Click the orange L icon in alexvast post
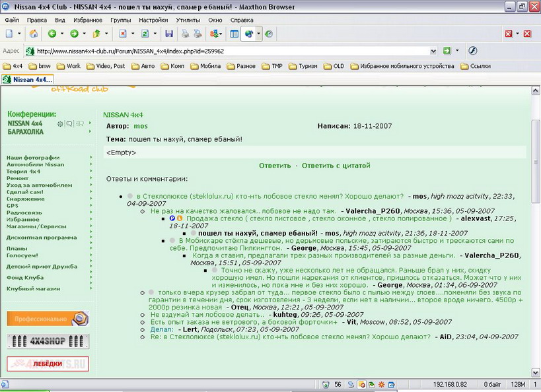The image size is (541, 392). click(180, 218)
